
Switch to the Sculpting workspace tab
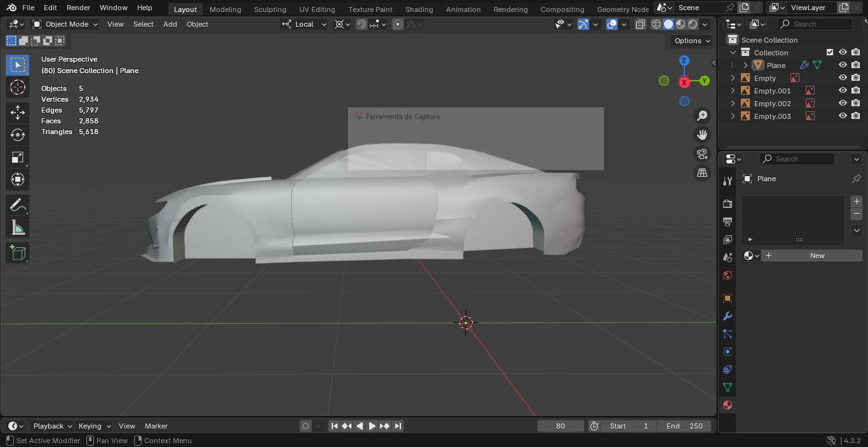pos(270,10)
